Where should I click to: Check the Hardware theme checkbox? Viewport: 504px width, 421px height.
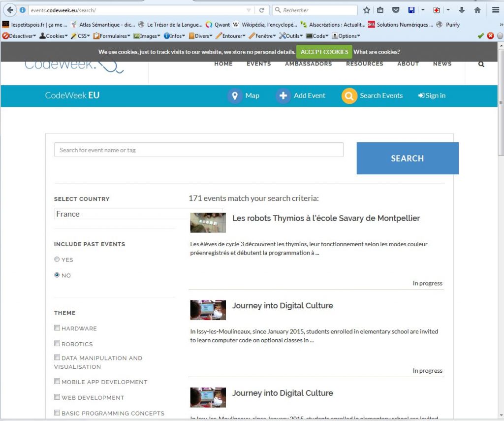(57, 328)
